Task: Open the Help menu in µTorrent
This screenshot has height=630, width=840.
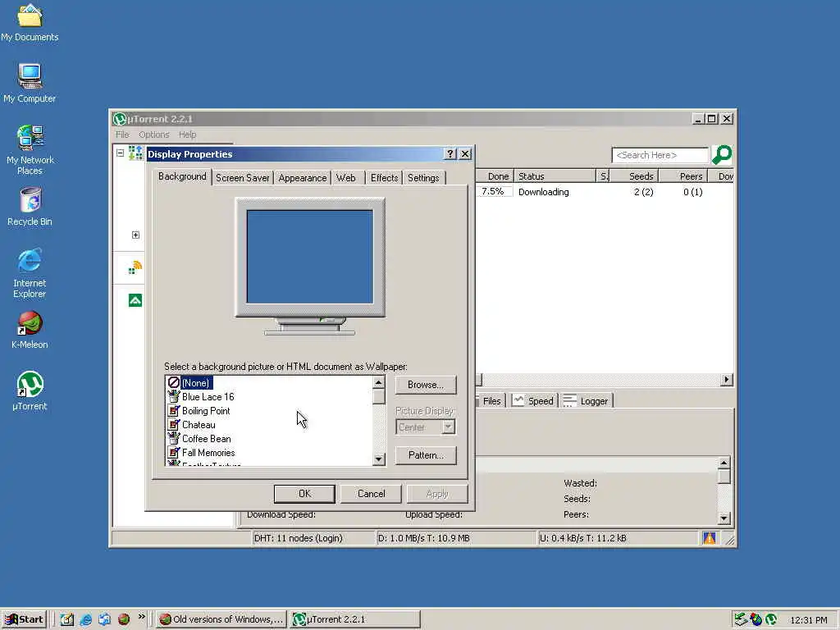Action: click(188, 135)
